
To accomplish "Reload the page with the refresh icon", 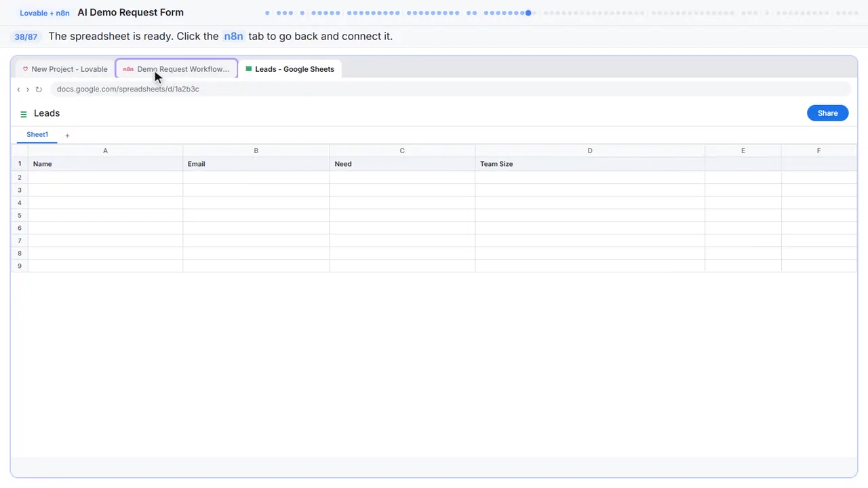I will pos(39,89).
